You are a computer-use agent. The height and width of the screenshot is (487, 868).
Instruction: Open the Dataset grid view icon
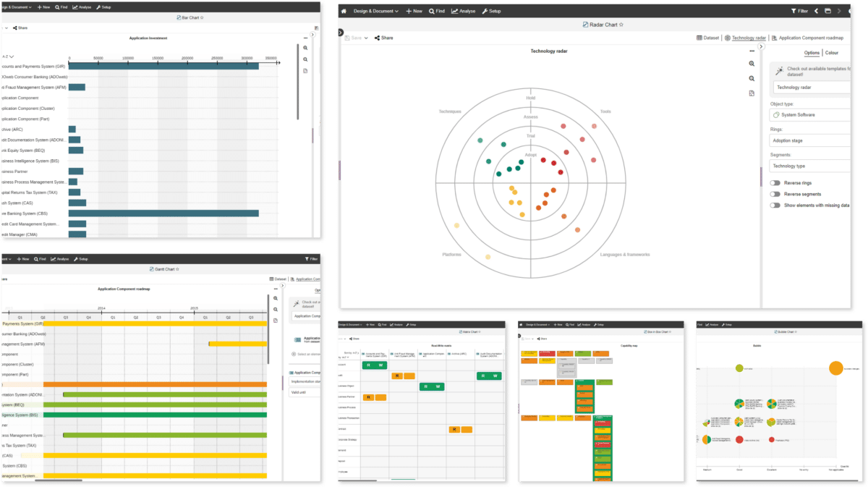[x=699, y=38]
